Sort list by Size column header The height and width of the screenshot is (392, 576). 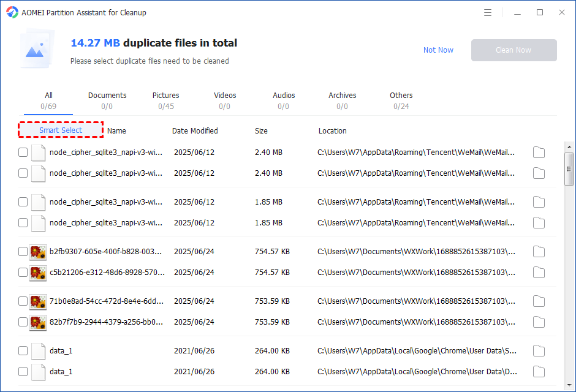pyautogui.click(x=261, y=130)
